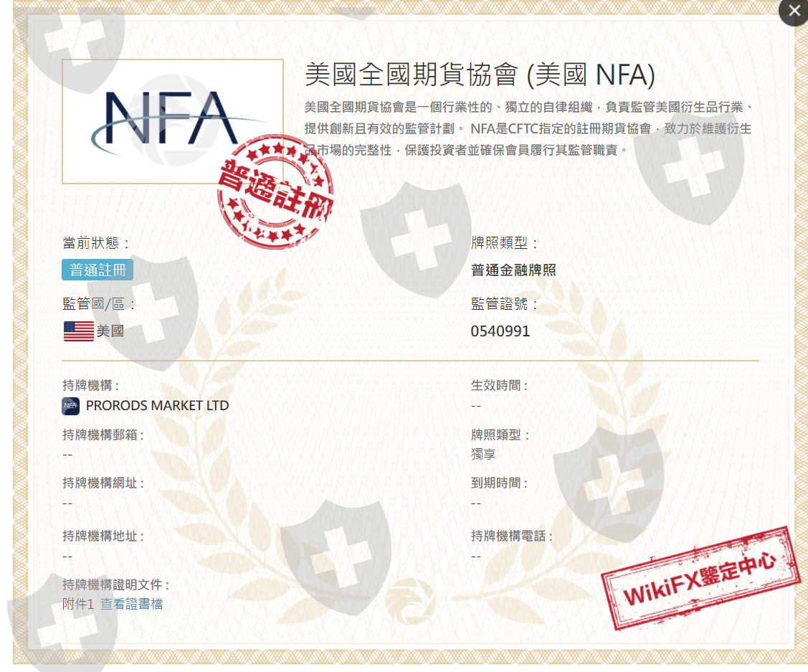Click the 監管國/區 label
Screen dimensions: 808x672
click(x=98, y=304)
